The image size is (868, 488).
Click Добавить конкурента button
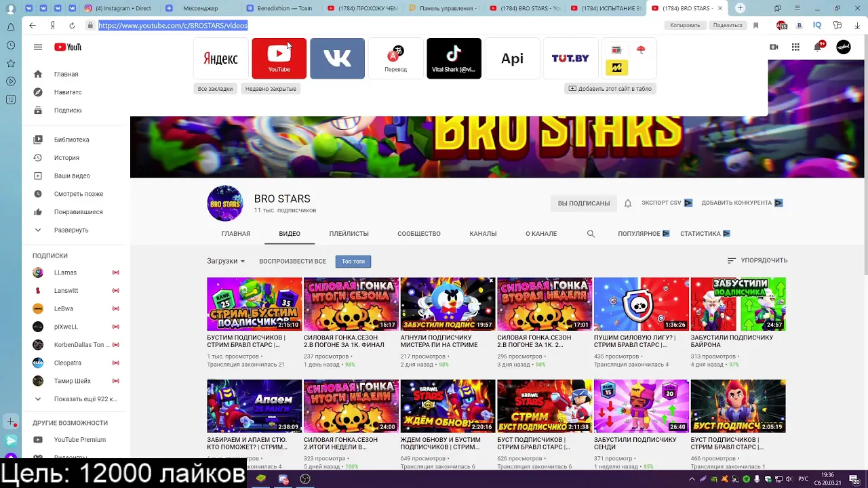click(742, 203)
